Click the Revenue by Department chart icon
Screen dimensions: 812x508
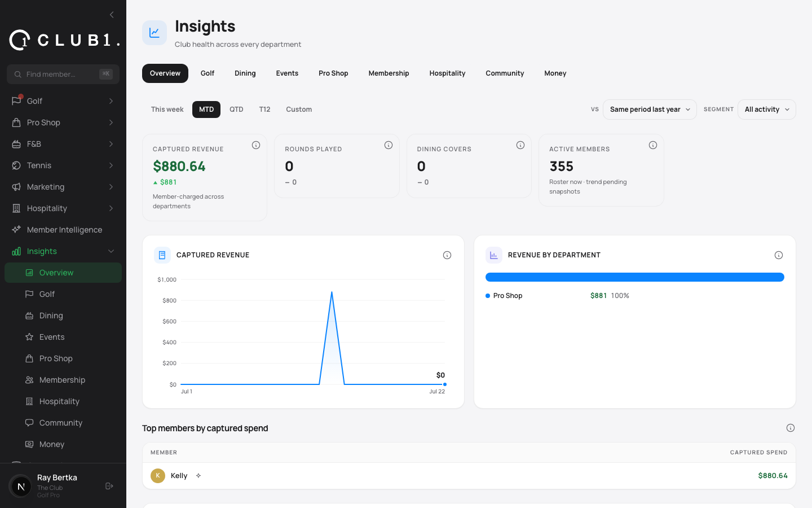(494, 255)
